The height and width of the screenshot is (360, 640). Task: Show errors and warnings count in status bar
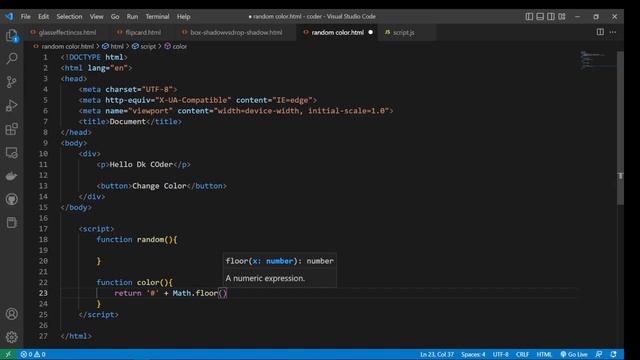coord(33,354)
